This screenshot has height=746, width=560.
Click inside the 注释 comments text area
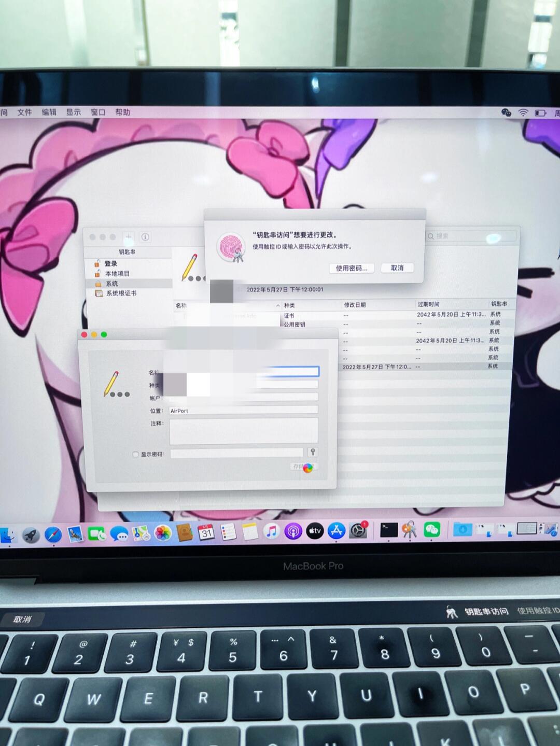tap(243, 431)
